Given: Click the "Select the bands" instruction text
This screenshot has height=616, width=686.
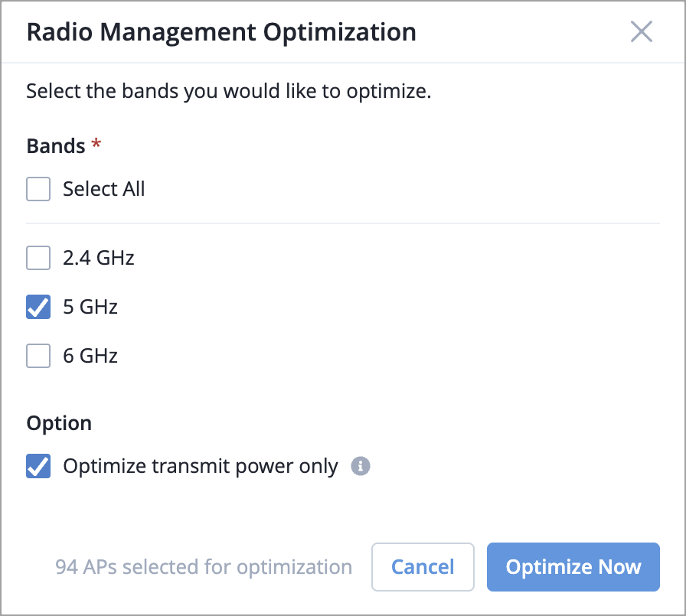Looking at the screenshot, I should [229, 92].
